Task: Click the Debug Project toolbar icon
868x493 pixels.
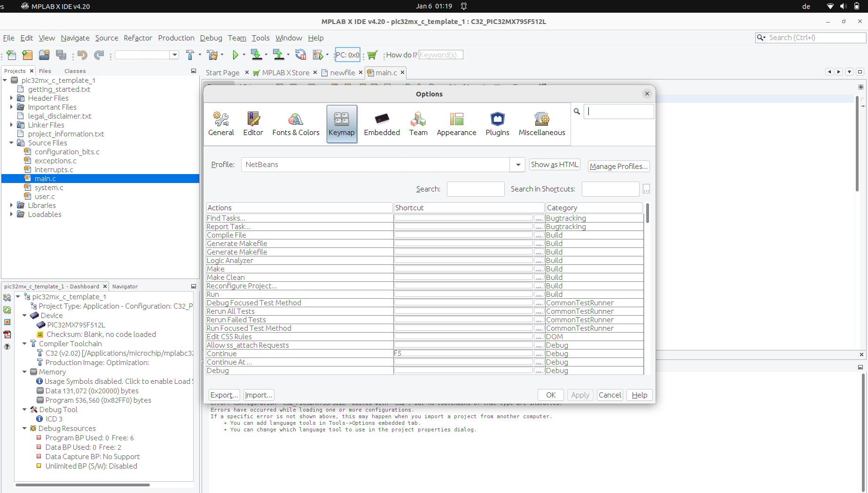Action: click(x=318, y=55)
